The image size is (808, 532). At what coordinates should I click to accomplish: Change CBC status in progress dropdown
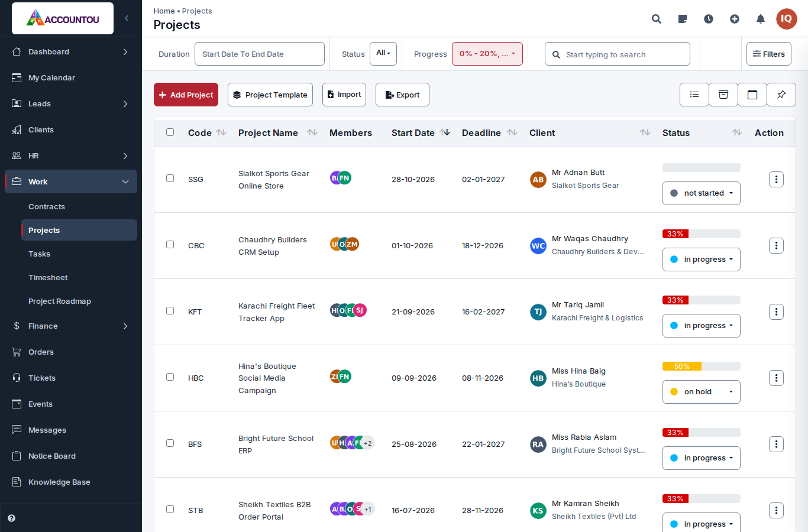(x=702, y=259)
